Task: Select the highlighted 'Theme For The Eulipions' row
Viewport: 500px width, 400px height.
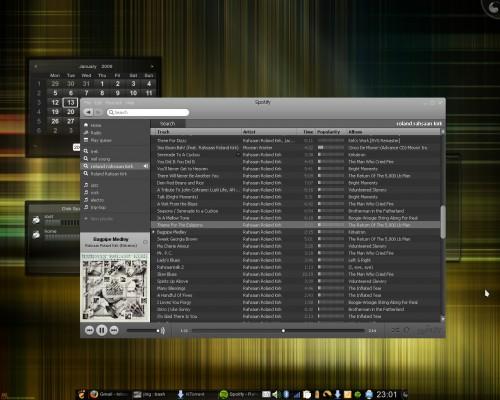Action: click(x=296, y=225)
